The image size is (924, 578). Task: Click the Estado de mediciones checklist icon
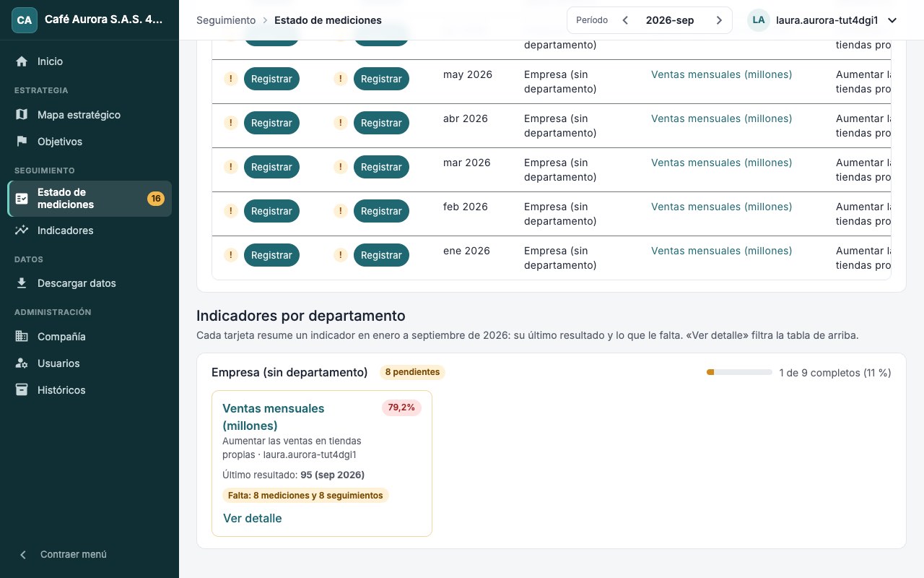[x=22, y=199]
